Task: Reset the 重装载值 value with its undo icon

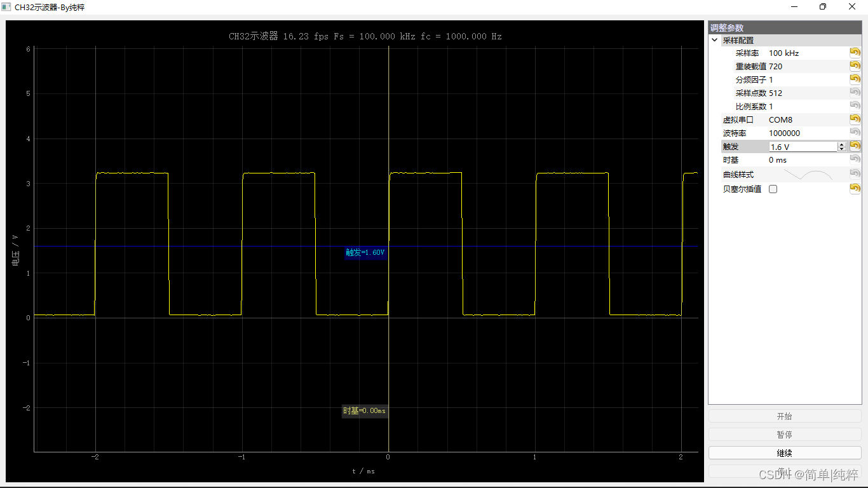Action: [x=855, y=66]
